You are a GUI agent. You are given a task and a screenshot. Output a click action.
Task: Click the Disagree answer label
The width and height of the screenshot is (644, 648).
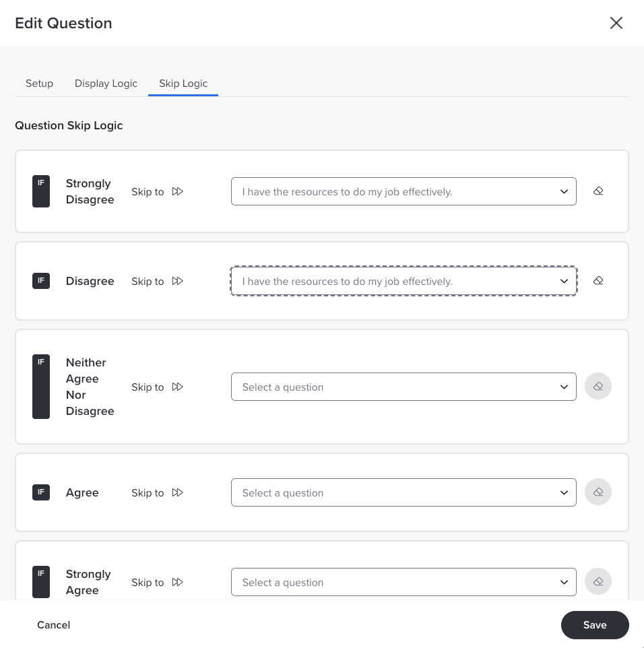[x=90, y=281]
